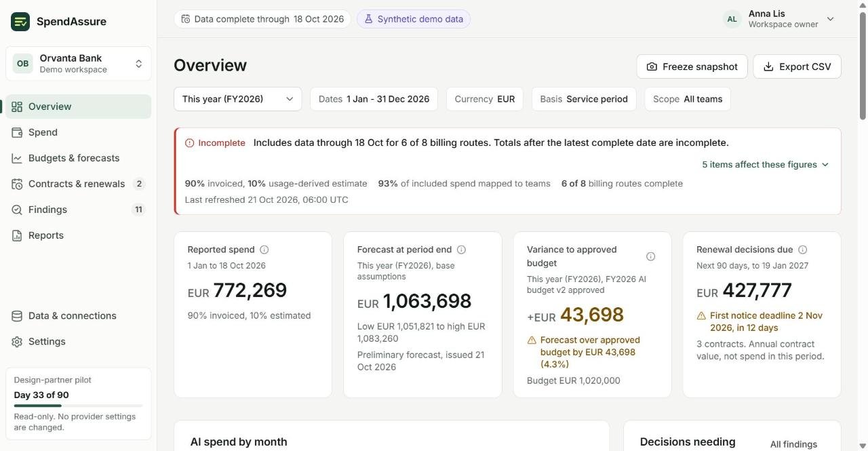This screenshot has width=868, height=451.
Task: Go to Overview in the sidebar
Action: [x=79, y=106]
